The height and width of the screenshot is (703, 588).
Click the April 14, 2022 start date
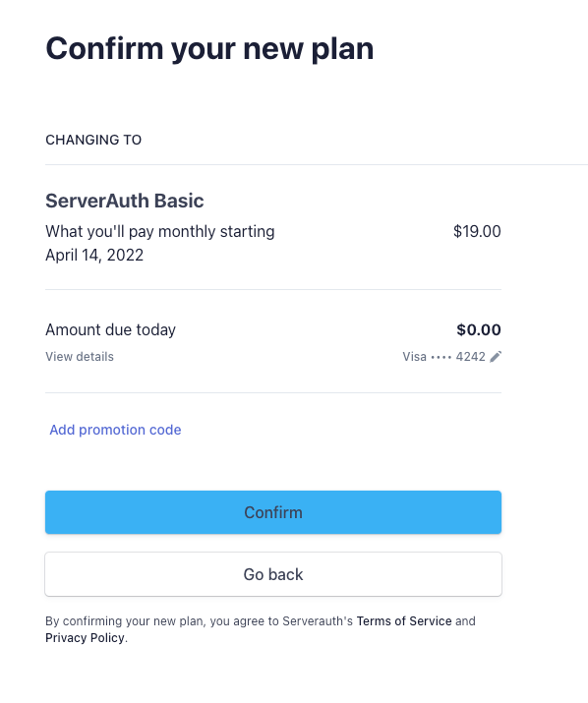pos(94,255)
